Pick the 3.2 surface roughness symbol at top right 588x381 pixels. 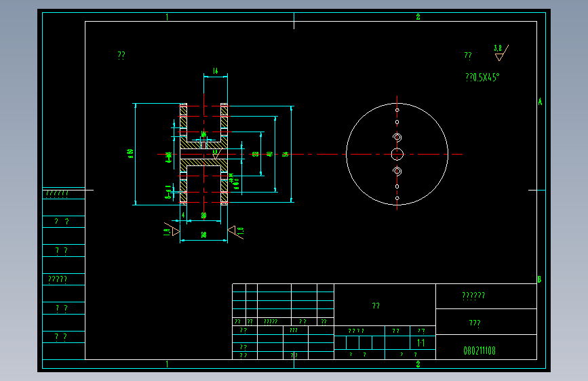(501, 53)
